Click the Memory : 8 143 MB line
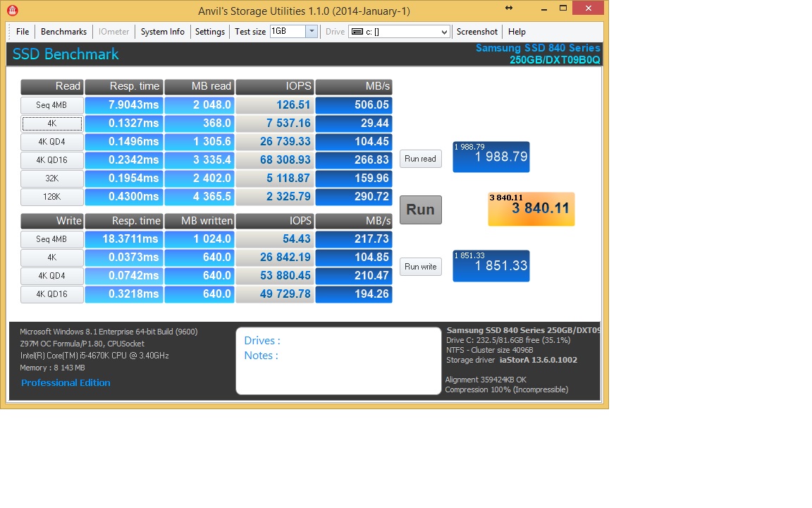812x508 pixels. click(52, 368)
